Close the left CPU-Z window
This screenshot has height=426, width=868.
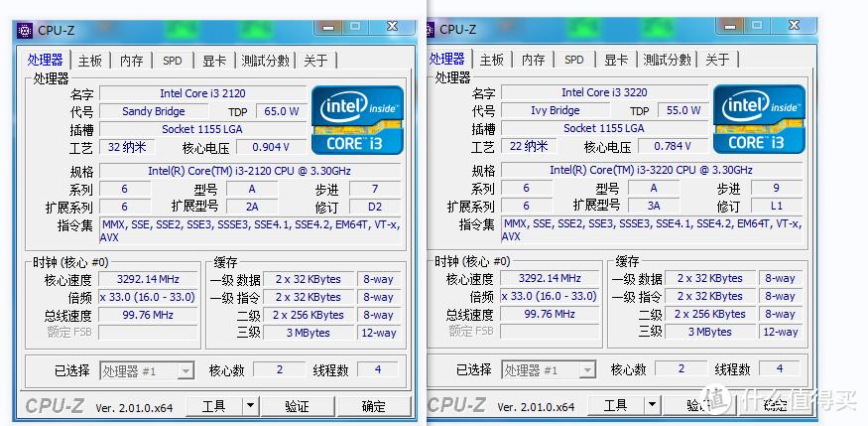[x=393, y=26]
